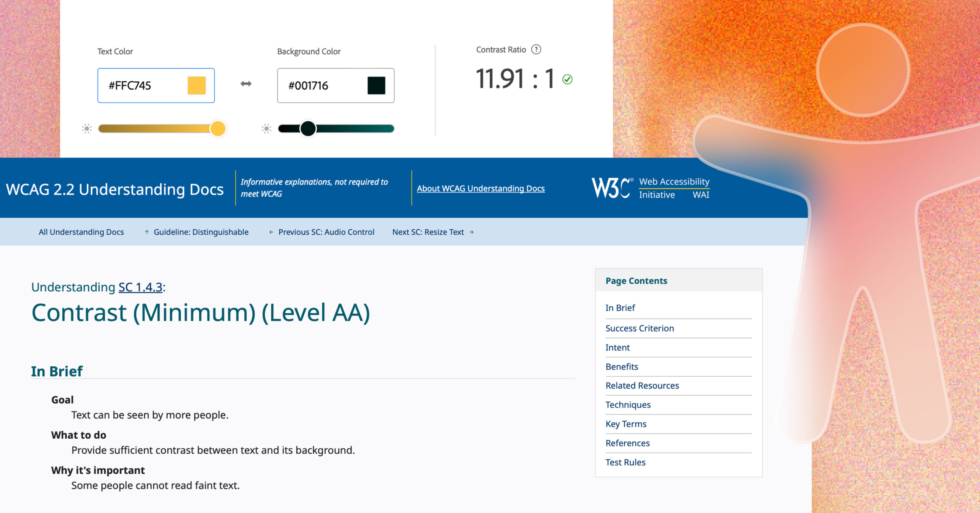
Task: Click the yellow text color swatch
Action: point(196,85)
